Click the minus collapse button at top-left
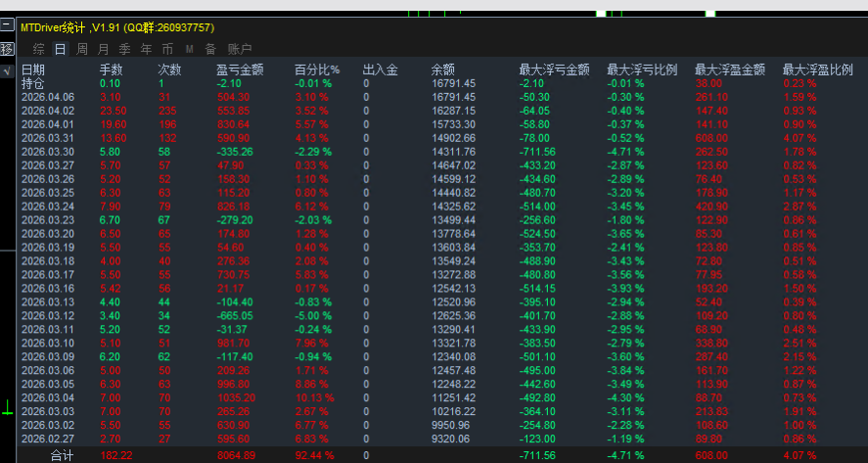 point(7,28)
